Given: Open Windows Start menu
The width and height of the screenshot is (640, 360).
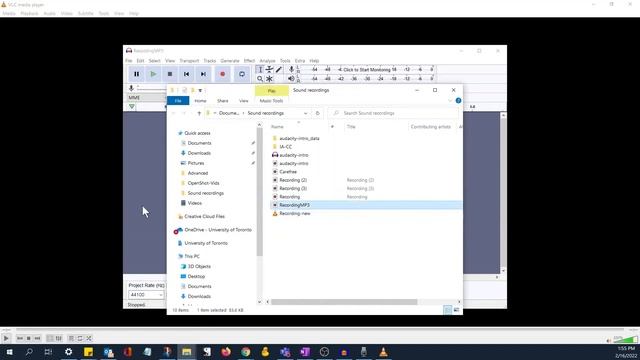Looking at the screenshot, I should (9, 352).
